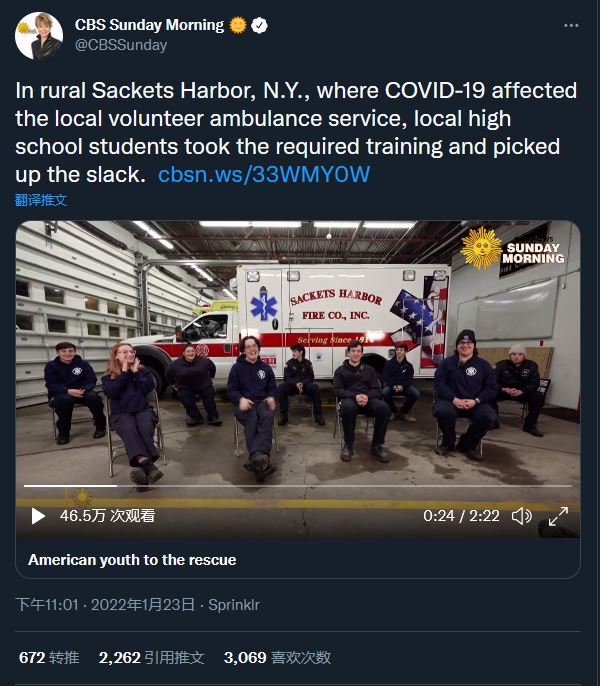
Task: Open the 3,069 喜欢次数 likes list
Action: click(x=277, y=657)
